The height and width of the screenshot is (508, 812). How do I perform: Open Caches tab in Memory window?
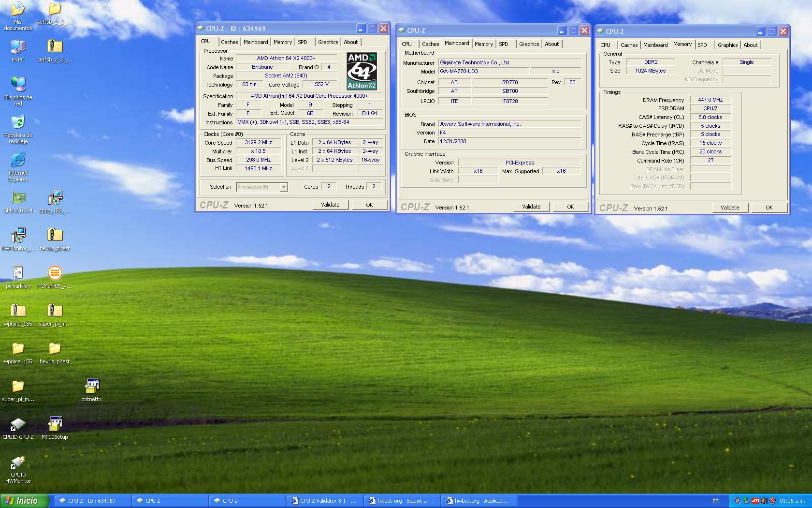click(x=629, y=45)
